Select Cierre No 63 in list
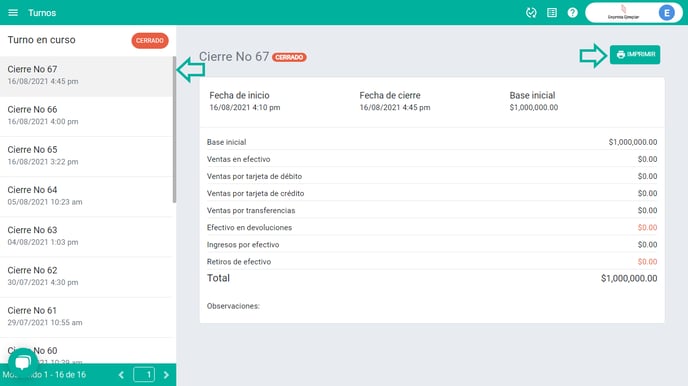The image size is (688, 386). [x=86, y=237]
